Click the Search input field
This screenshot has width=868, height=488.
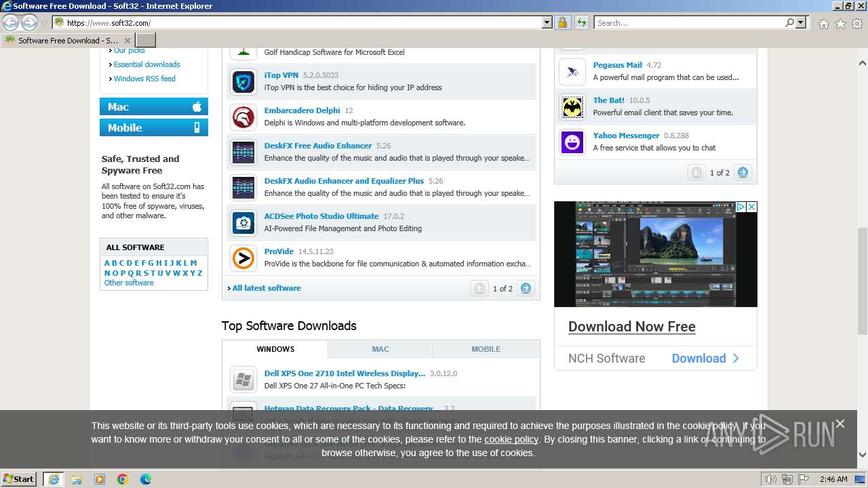click(x=690, y=23)
